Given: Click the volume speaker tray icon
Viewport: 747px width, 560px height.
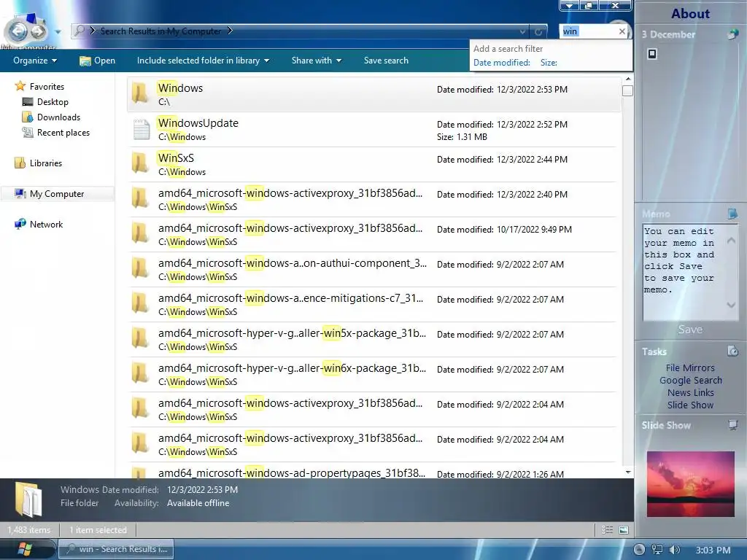Looking at the screenshot, I should [674, 550].
